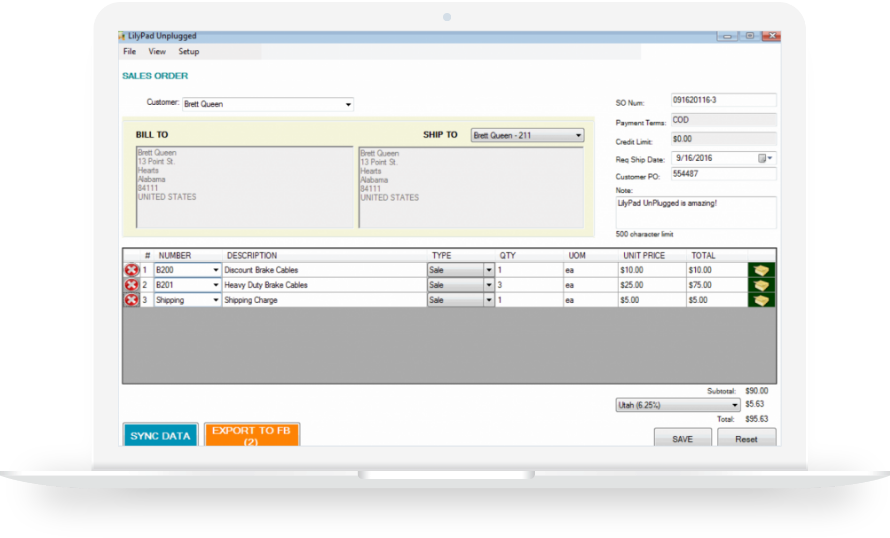
Task: Delete line 2 with red X icon
Action: (131, 285)
